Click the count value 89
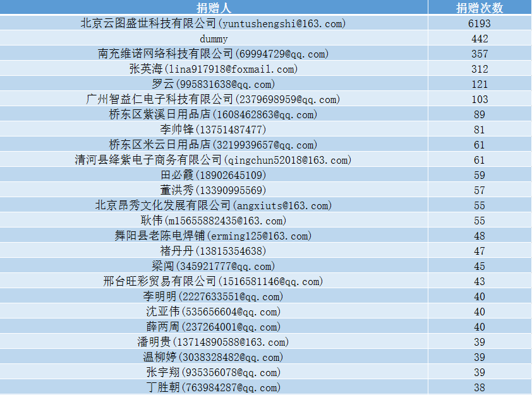Image resolution: width=532 pixels, height=395 pixels. (x=480, y=114)
